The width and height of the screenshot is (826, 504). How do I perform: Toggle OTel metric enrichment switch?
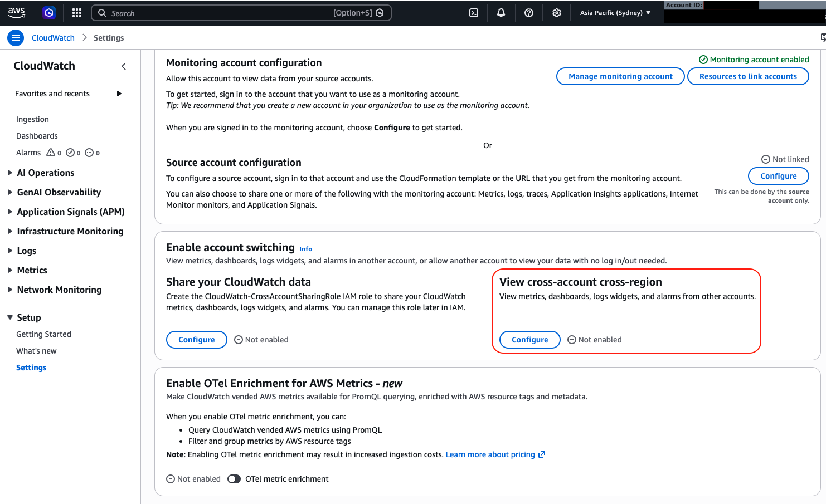234,479
